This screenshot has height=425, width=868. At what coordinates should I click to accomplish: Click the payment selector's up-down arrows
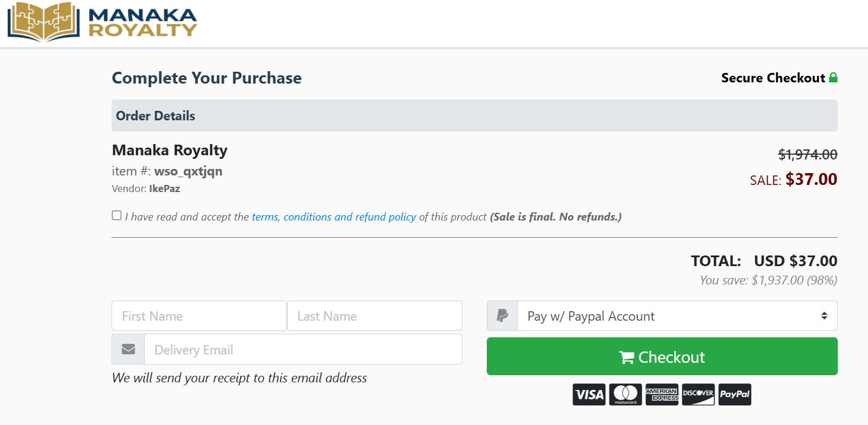point(824,315)
